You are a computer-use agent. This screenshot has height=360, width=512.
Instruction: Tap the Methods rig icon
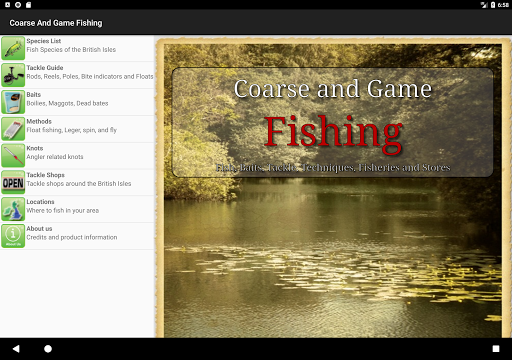(13, 129)
